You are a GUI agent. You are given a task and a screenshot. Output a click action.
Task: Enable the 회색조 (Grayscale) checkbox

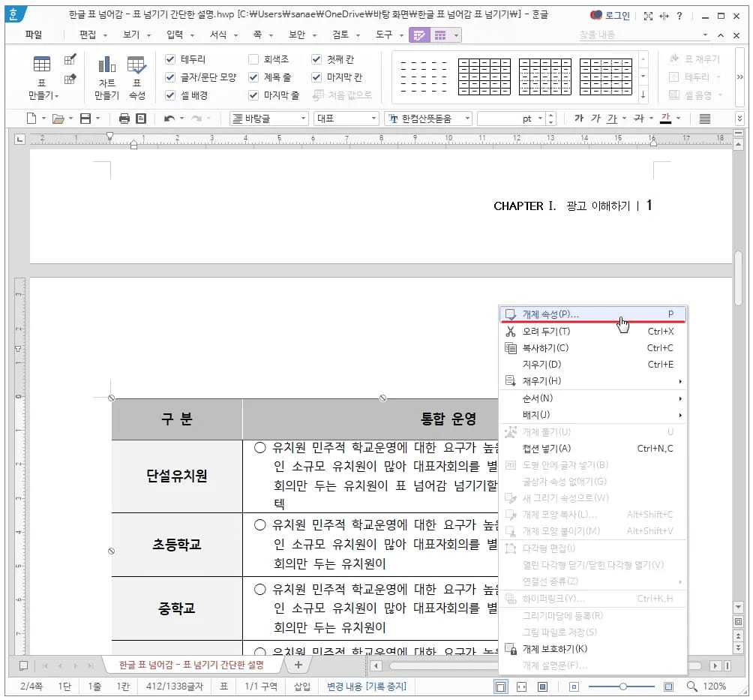point(253,59)
